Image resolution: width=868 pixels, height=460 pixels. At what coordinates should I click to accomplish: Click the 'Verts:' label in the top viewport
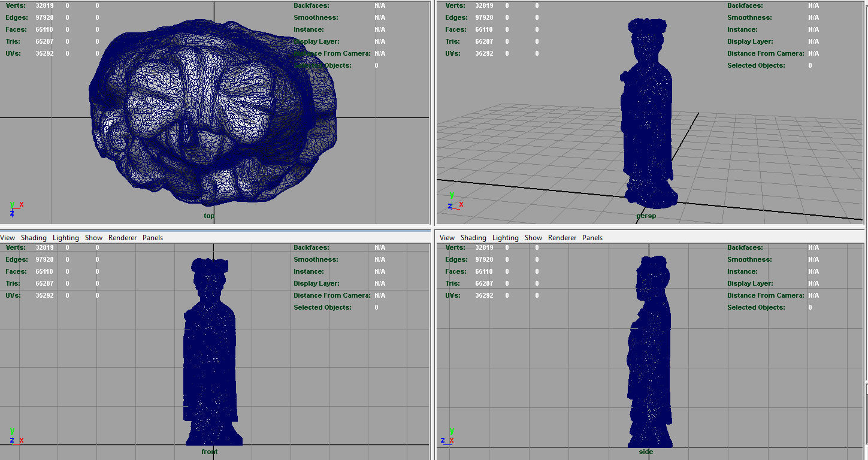pyautogui.click(x=16, y=5)
